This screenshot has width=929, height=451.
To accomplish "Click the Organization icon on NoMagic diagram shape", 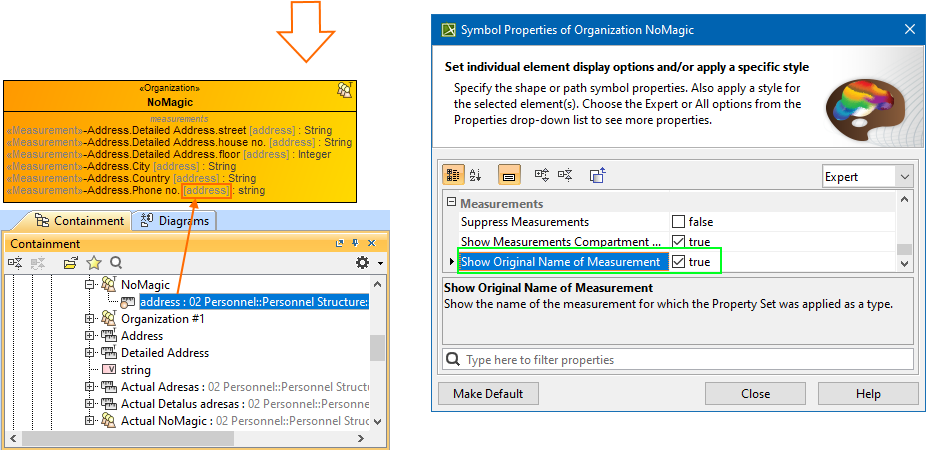I will point(345,90).
